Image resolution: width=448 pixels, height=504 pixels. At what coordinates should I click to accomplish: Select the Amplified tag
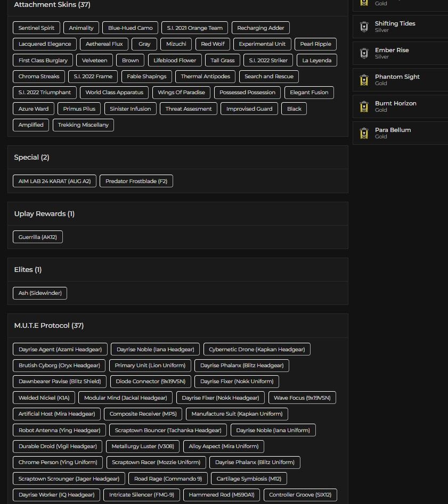(31, 125)
